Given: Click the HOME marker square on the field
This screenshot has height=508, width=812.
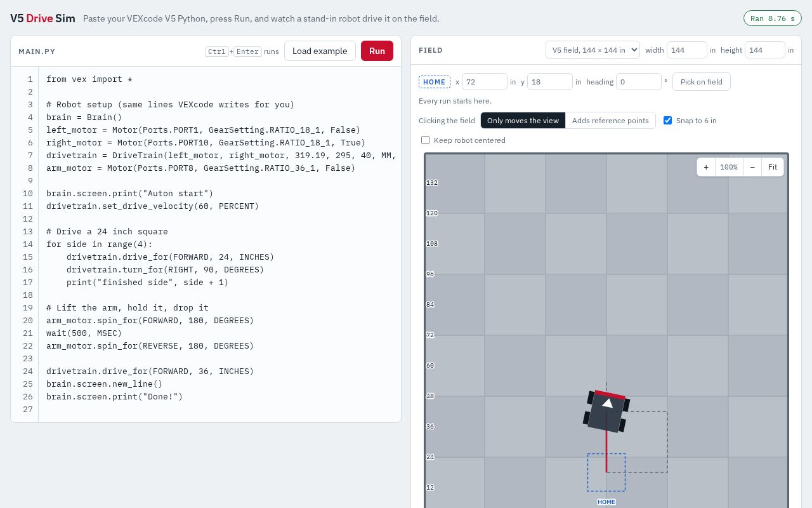Looking at the screenshot, I should 606,472.
